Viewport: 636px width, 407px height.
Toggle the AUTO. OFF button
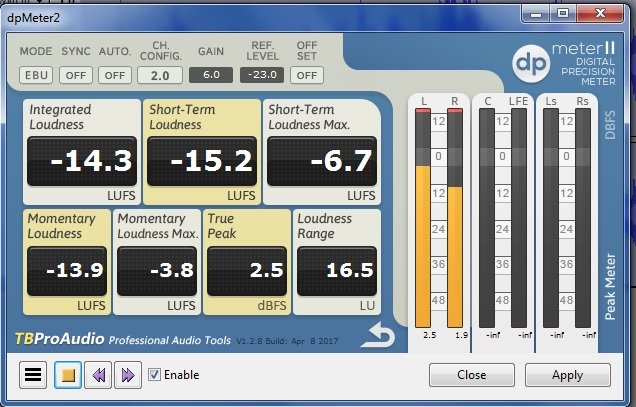(x=115, y=75)
